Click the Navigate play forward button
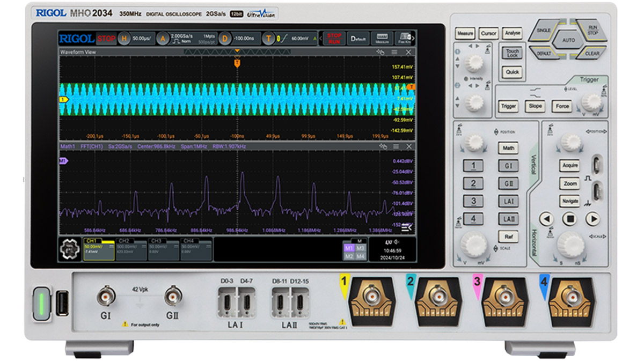The image size is (644, 362). click(592, 219)
